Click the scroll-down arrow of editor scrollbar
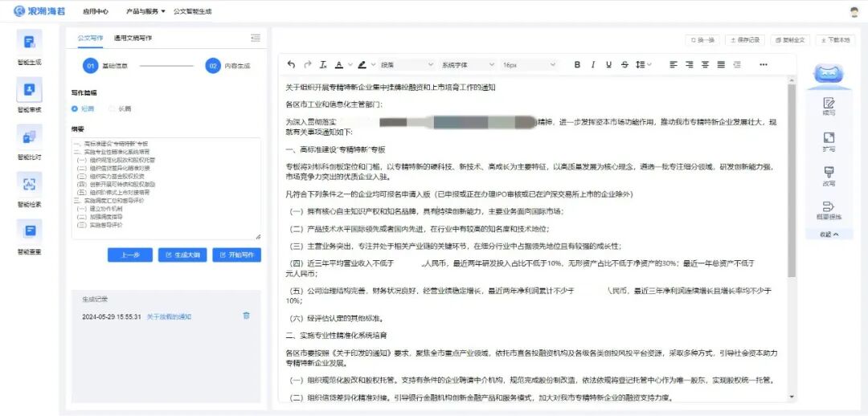The height and width of the screenshot is (416, 868). pos(792,397)
